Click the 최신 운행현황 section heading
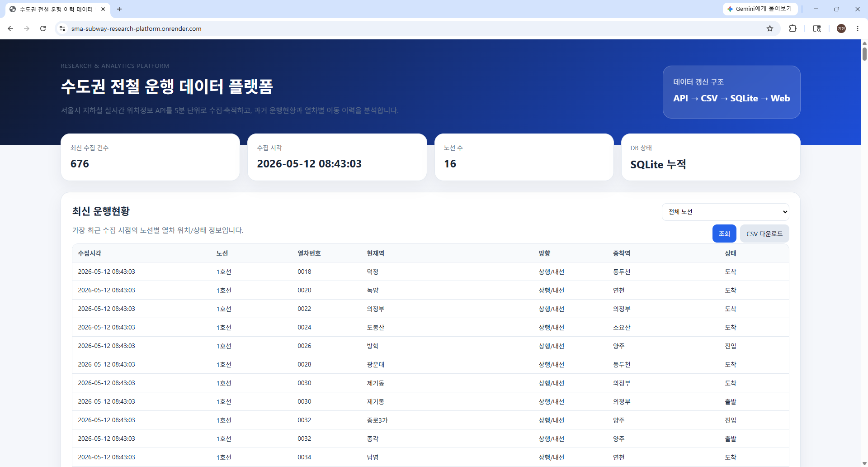Viewport: 868px width, 467px height. coord(101,211)
